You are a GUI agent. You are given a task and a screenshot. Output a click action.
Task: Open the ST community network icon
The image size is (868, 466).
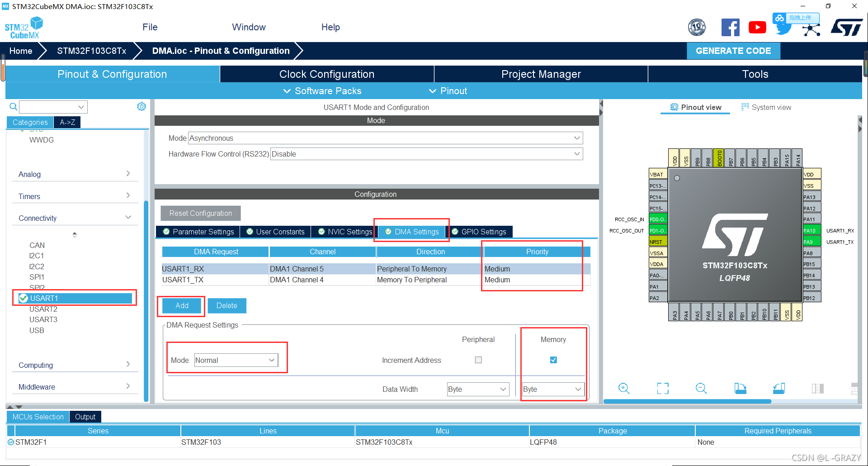[x=811, y=30]
